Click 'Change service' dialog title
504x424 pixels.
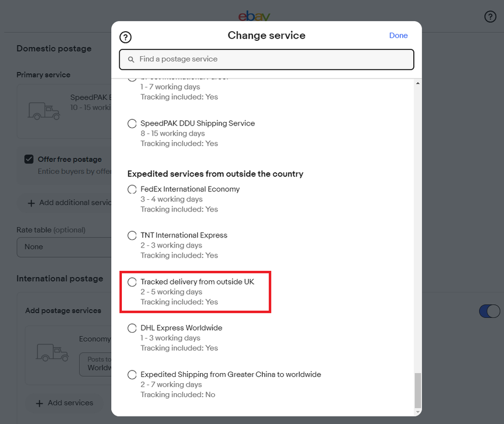267,36
